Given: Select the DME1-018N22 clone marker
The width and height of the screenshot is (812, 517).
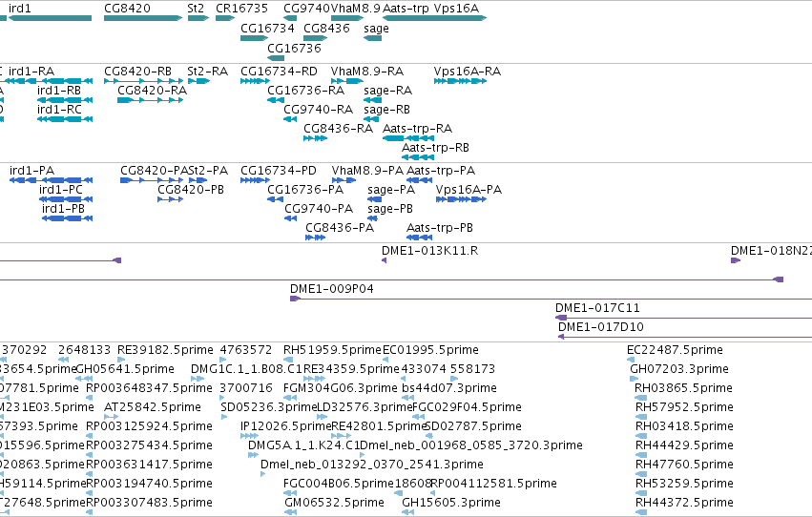Looking at the screenshot, I should point(736,260).
